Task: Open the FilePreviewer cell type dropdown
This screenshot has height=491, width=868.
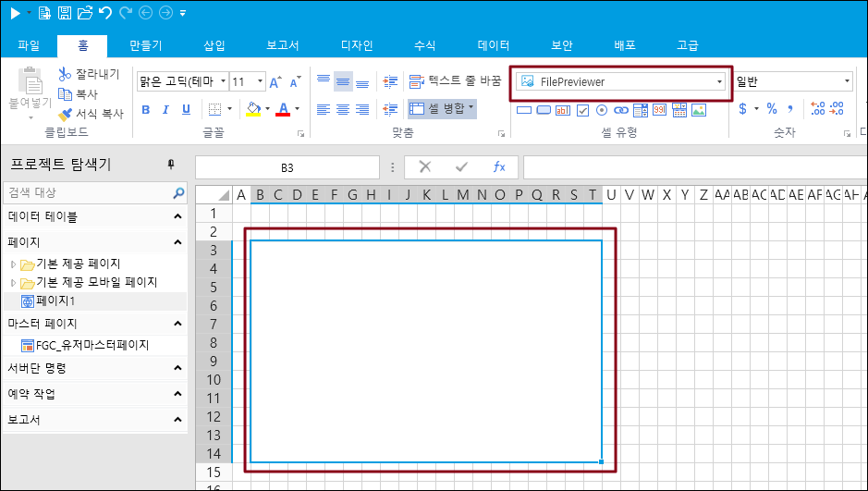Action: [719, 82]
